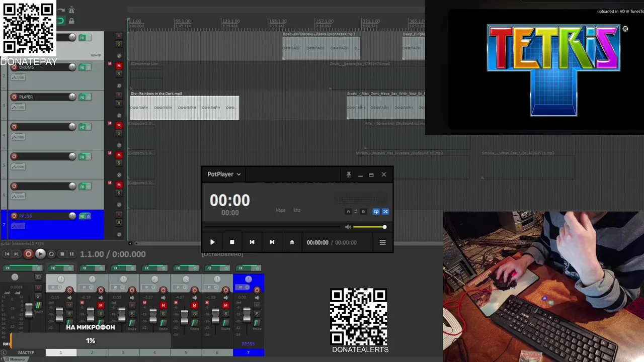
Task: Unmute mixer channel 2 with red M
Action: (x=101, y=306)
